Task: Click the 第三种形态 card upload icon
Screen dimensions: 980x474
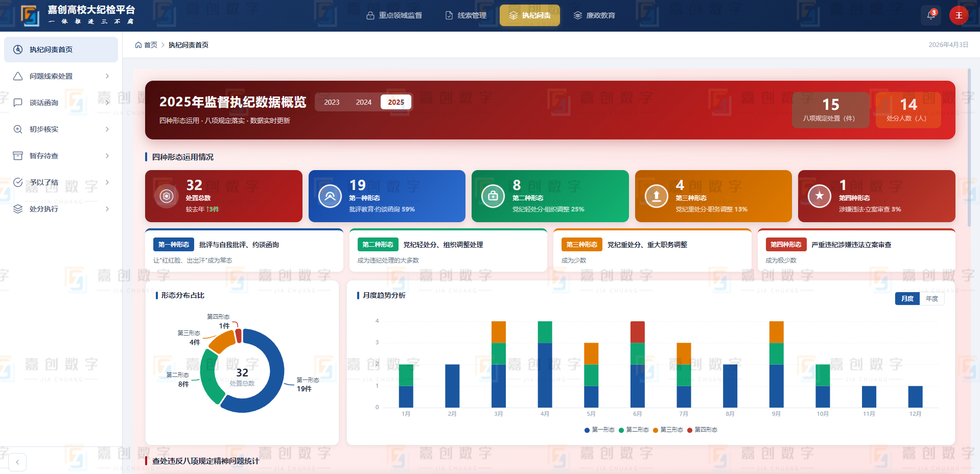Action: (657, 196)
